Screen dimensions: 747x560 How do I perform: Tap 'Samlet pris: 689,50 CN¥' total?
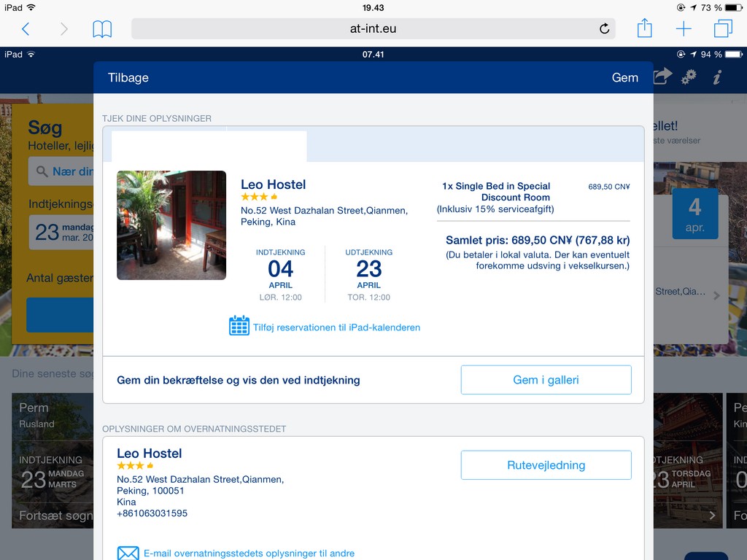[538, 241]
